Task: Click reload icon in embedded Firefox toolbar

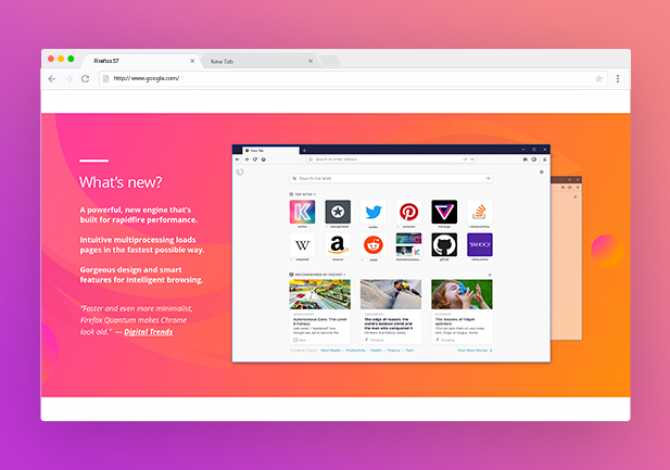Action: point(255,159)
